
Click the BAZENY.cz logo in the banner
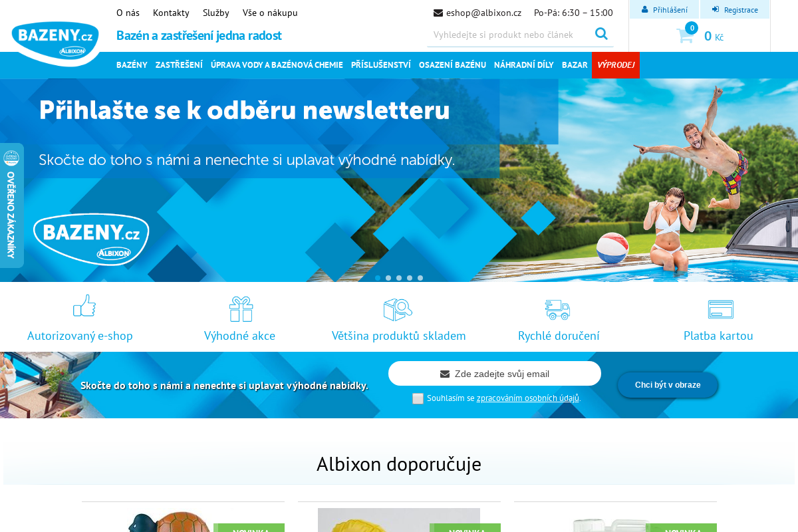pos(91,239)
